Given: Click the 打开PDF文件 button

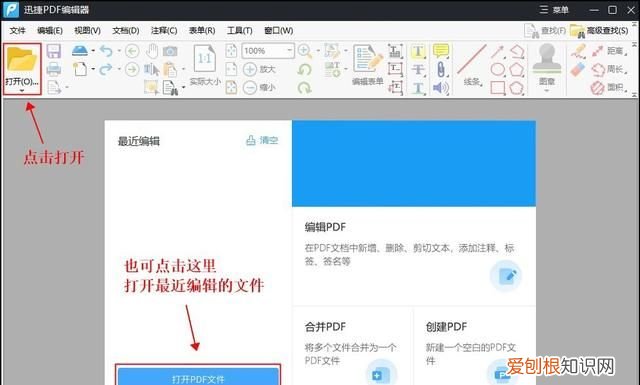Looking at the screenshot, I should (x=198, y=376).
